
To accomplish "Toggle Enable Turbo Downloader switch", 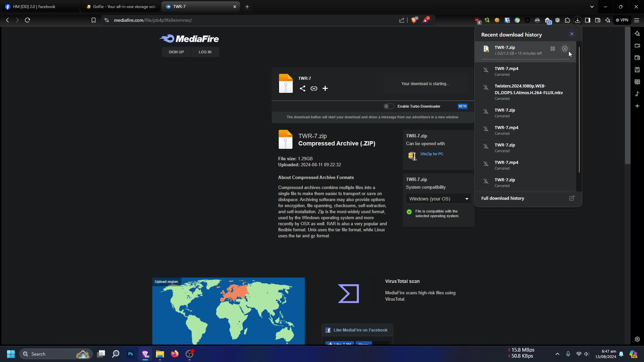I will [389, 106].
